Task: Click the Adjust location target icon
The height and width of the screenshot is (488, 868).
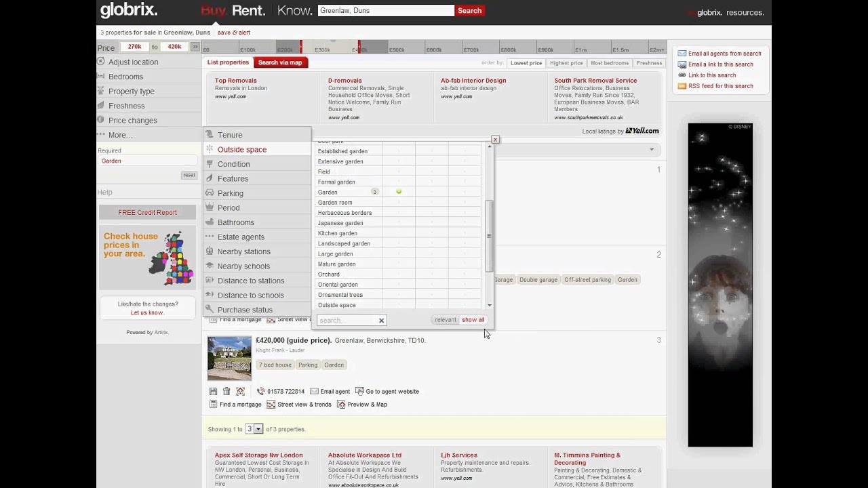Action: [101, 62]
